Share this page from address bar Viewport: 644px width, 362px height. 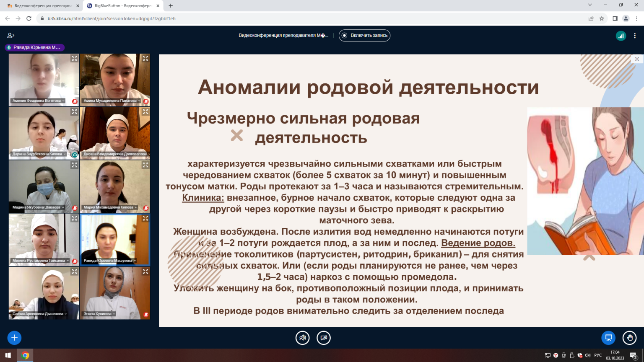pyautogui.click(x=591, y=18)
